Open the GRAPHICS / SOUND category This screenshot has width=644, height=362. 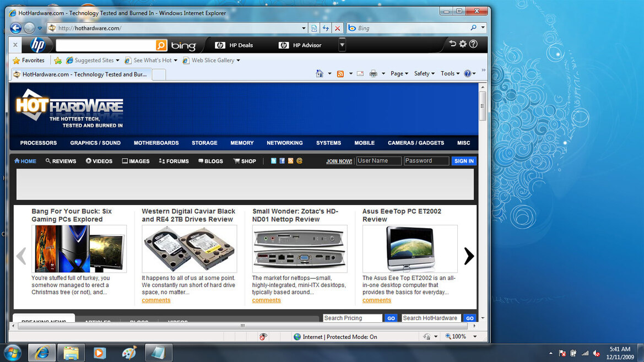tap(95, 143)
